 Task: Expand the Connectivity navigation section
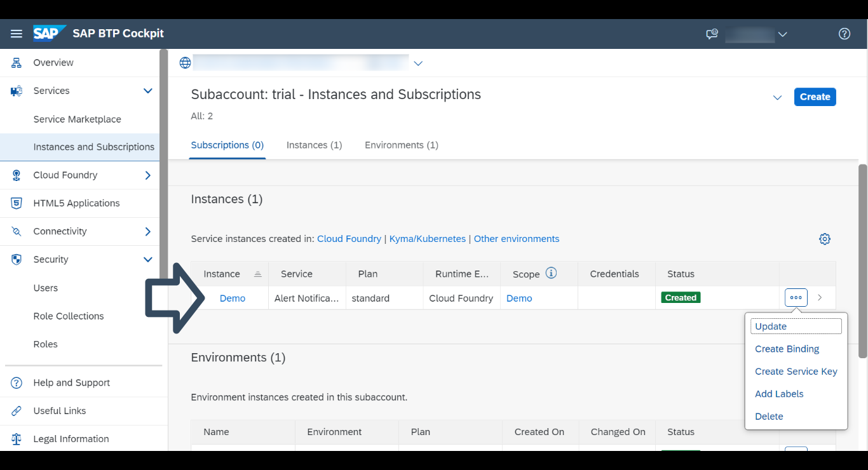tap(148, 231)
